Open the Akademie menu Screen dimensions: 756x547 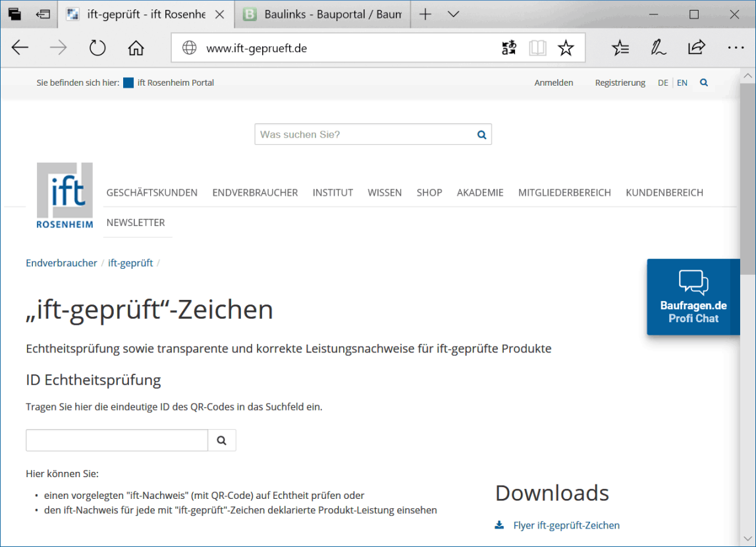pos(480,192)
